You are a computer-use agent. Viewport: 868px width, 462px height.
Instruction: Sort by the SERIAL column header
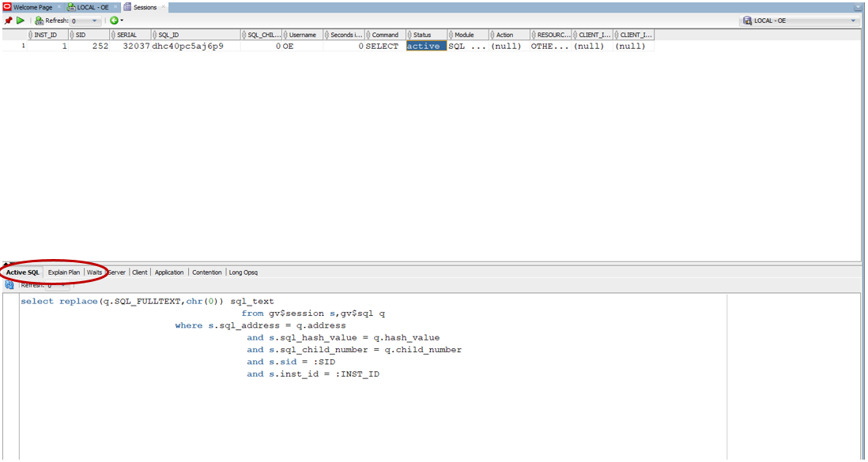[x=130, y=35]
